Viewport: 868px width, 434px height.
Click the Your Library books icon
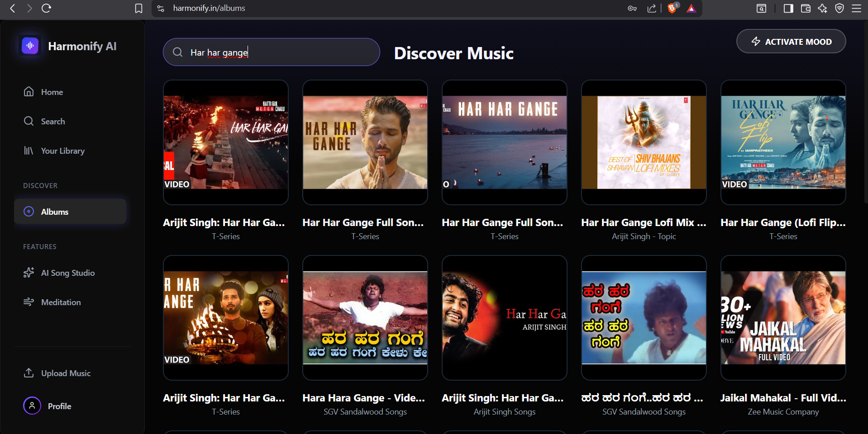coord(29,151)
